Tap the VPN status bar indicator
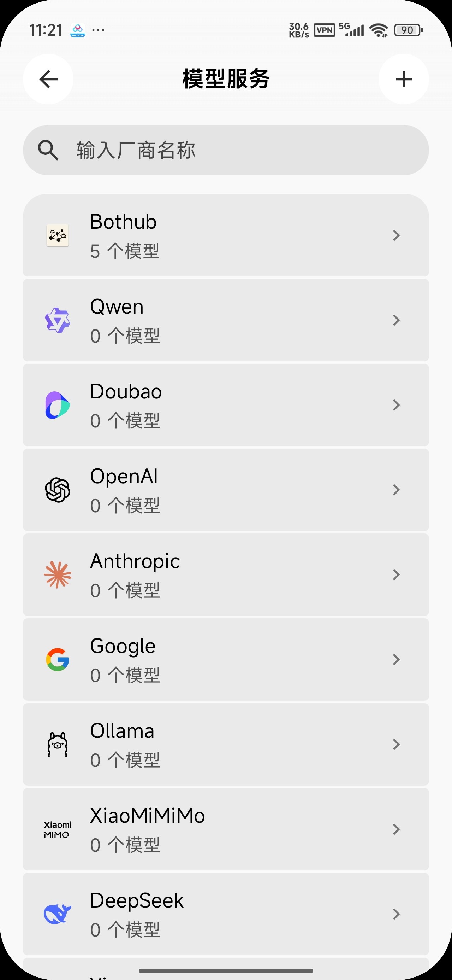 click(x=324, y=30)
